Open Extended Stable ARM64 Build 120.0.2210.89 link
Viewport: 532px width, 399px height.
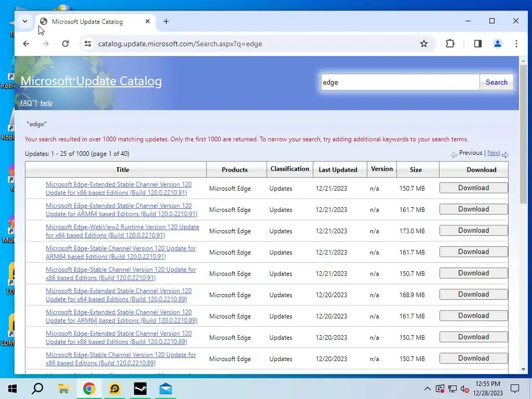(x=122, y=316)
